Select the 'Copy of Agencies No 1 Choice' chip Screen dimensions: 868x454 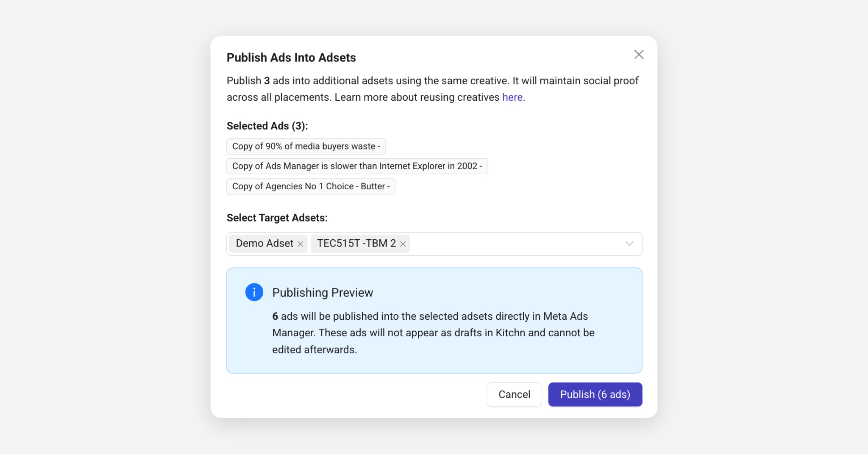coord(311,186)
